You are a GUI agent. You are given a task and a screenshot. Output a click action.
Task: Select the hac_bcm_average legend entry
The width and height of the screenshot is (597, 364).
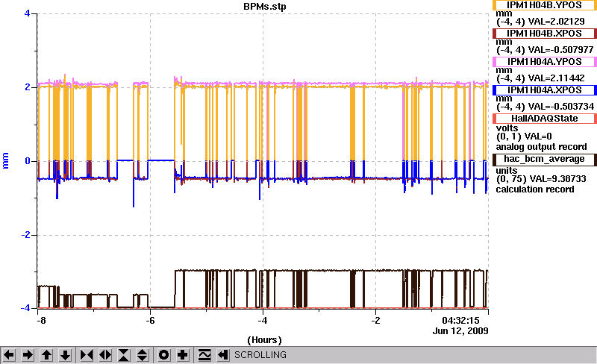click(x=545, y=159)
